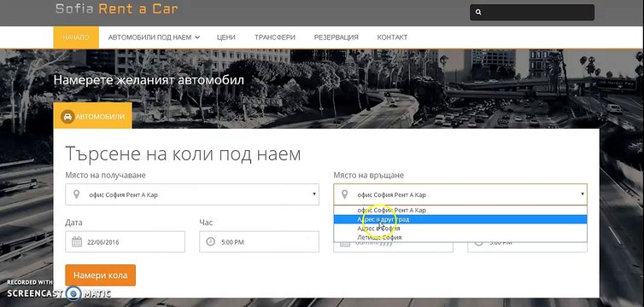Open the Sofia Rent a Car logo link

(x=117, y=9)
